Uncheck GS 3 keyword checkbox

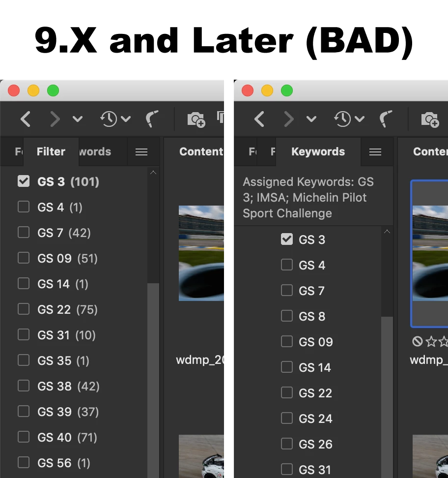[x=286, y=239]
